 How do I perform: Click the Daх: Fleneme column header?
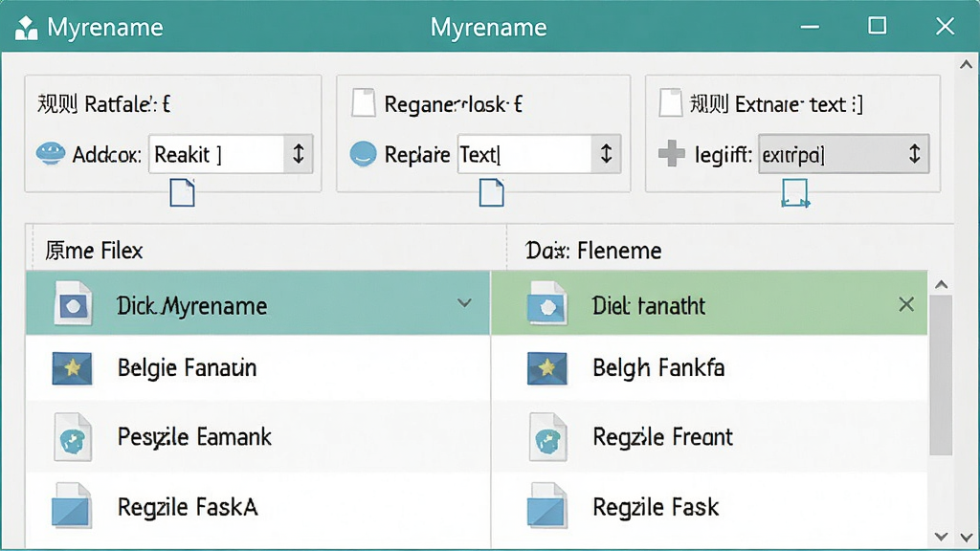point(593,251)
